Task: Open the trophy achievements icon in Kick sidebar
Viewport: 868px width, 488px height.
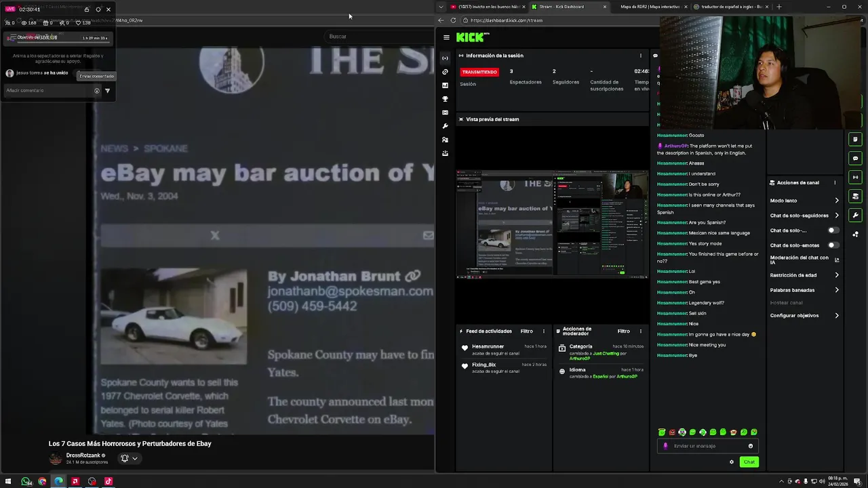Action: pos(445,99)
